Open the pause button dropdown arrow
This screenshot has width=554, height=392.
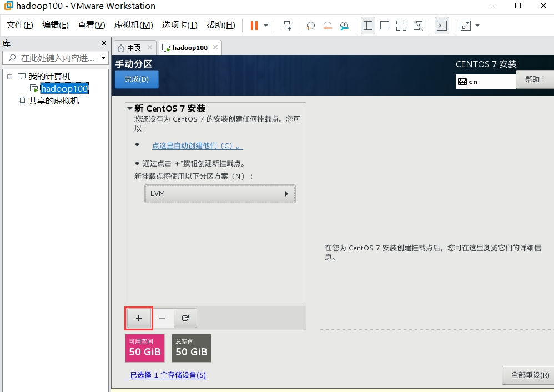pos(265,25)
